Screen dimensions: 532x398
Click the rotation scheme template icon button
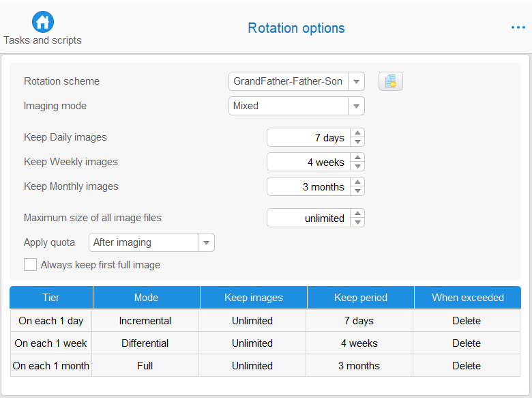[391, 81]
